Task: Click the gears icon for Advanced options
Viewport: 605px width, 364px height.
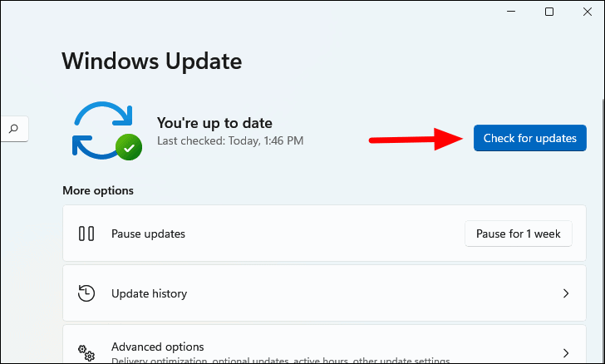Action: 86,353
